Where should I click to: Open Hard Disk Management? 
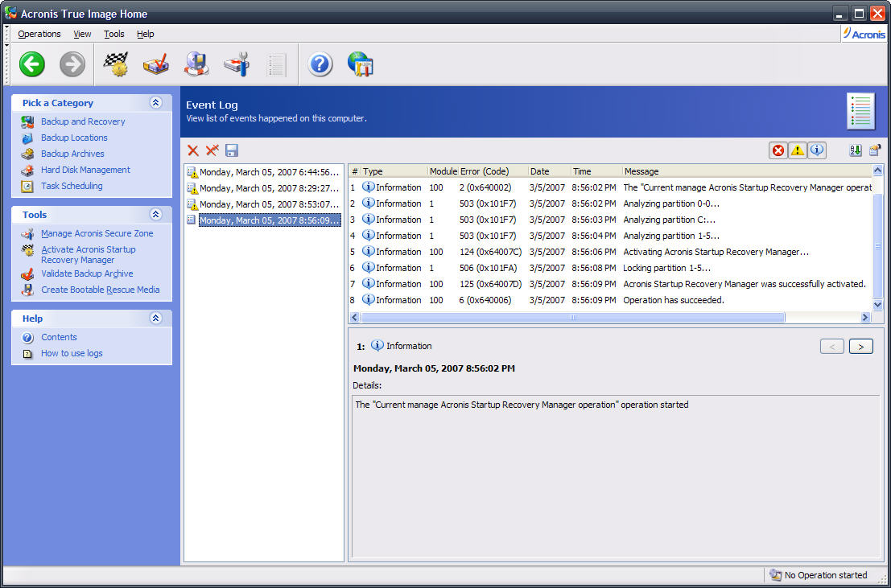85,169
